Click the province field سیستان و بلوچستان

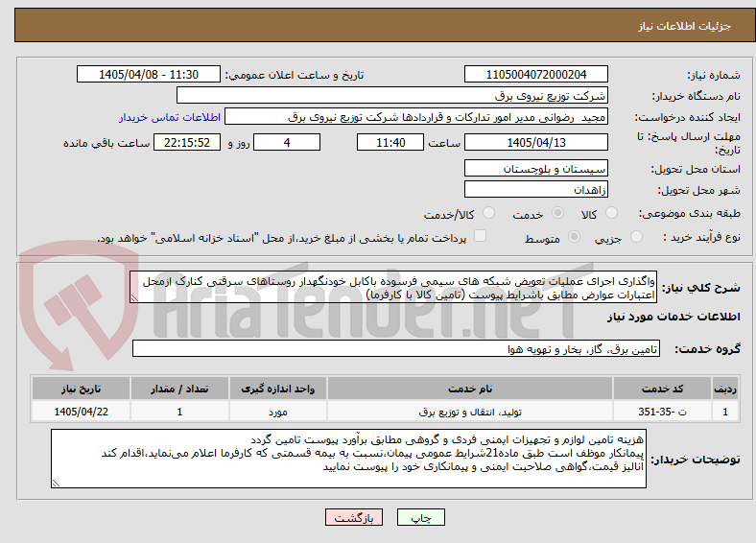(535, 168)
